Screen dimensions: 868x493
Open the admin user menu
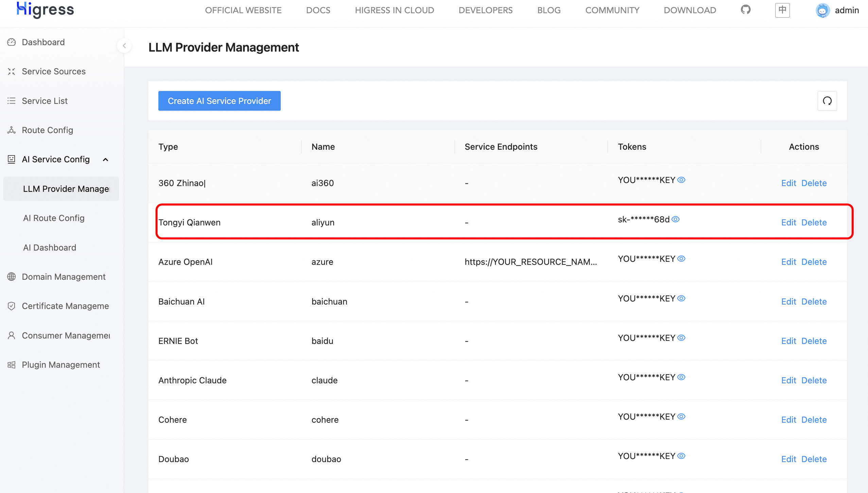coord(846,11)
